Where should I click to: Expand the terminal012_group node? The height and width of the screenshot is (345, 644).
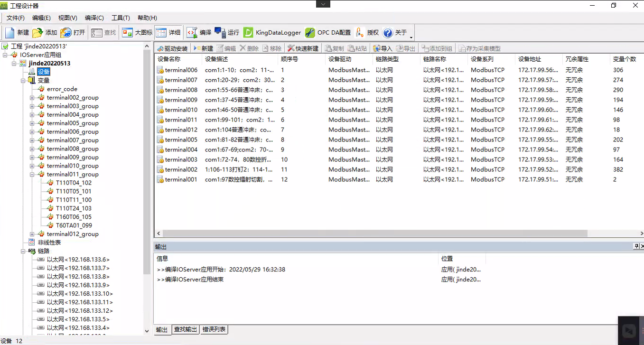coord(32,234)
